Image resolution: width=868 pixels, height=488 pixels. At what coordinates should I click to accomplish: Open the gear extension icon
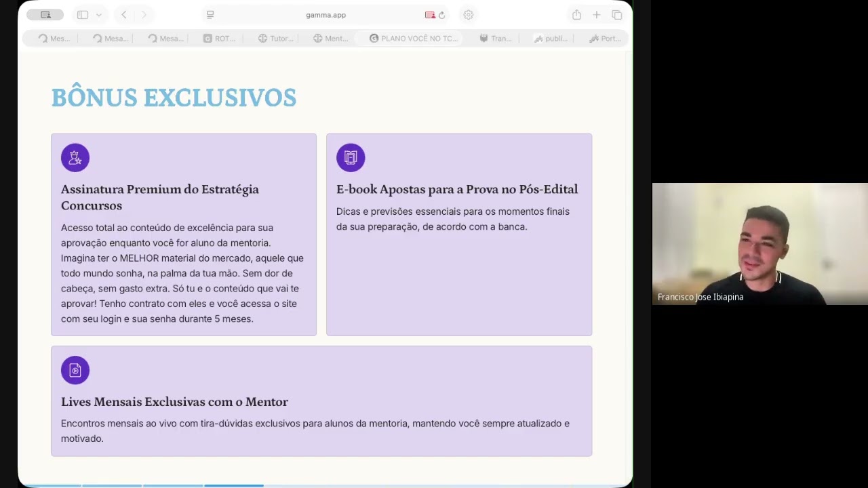point(468,15)
